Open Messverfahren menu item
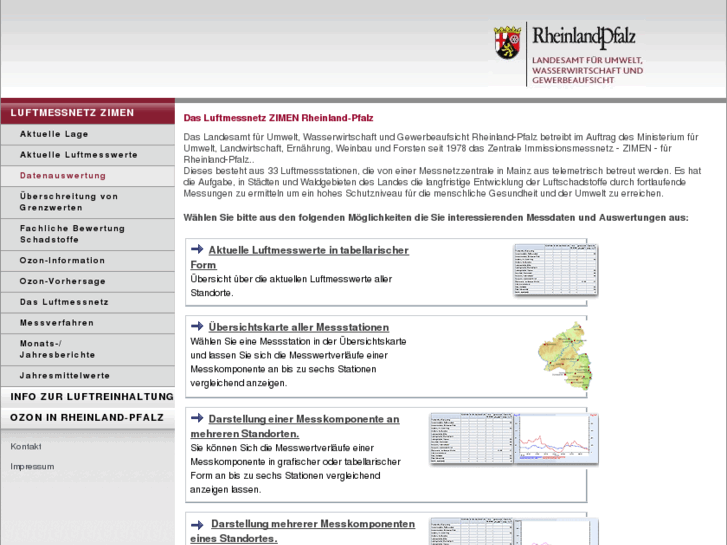The width and height of the screenshot is (727, 545). (88, 323)
